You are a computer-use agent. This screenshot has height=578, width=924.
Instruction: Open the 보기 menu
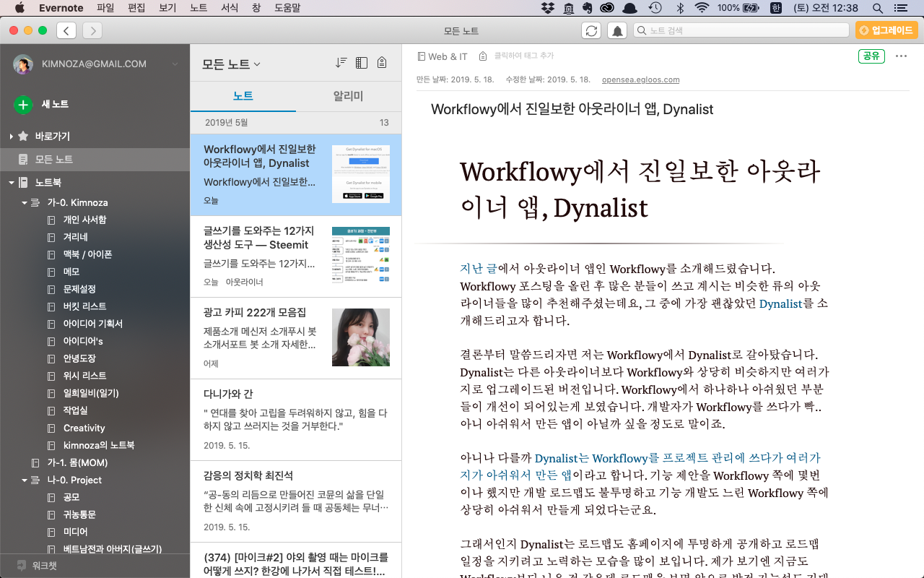tap(167, 8)
